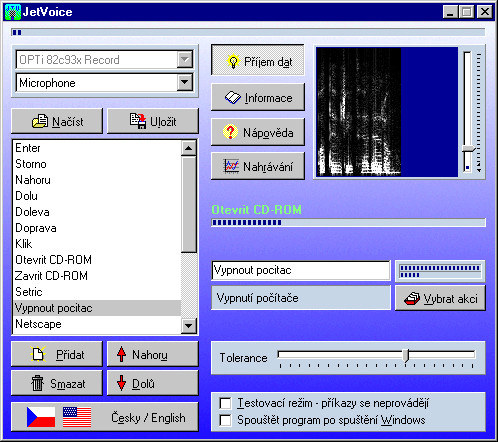
Task: Open the OPTi 82c93x Record device dropdown
Action: tap(185, 60)
